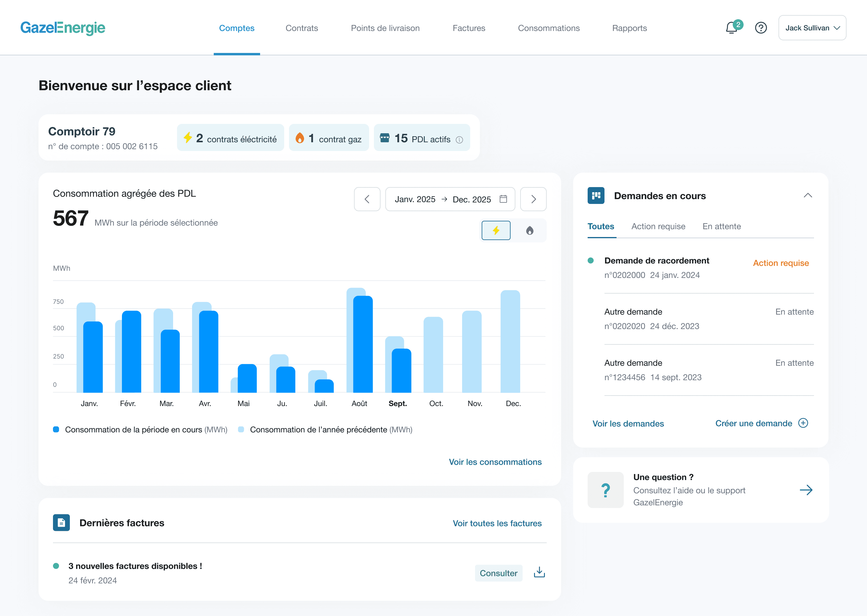Screen dimensions: 867x616
Task: Collapse the Demandes en cours panel
Action: click(x=807, y=196)
